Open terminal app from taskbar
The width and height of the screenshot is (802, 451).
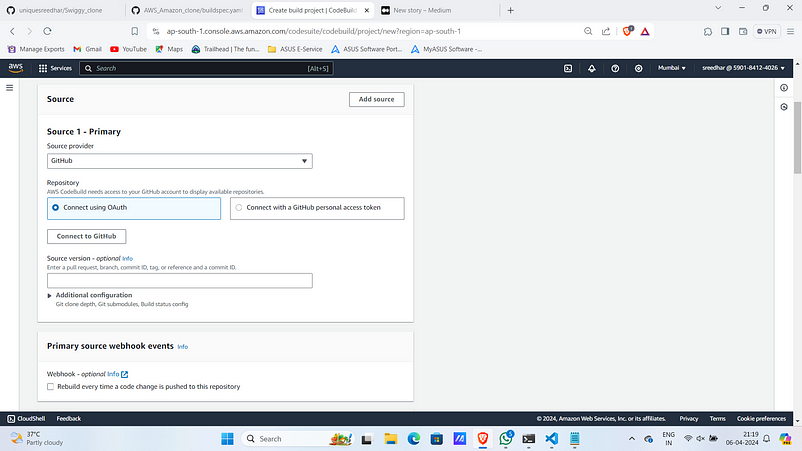[x=529, y=439]
